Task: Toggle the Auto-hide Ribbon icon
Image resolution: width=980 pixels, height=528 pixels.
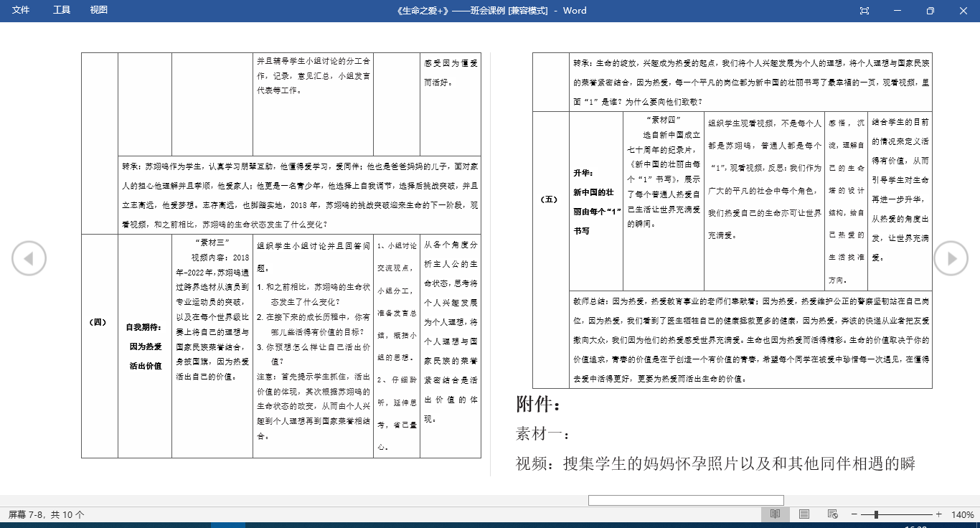Action: (864, 11)
